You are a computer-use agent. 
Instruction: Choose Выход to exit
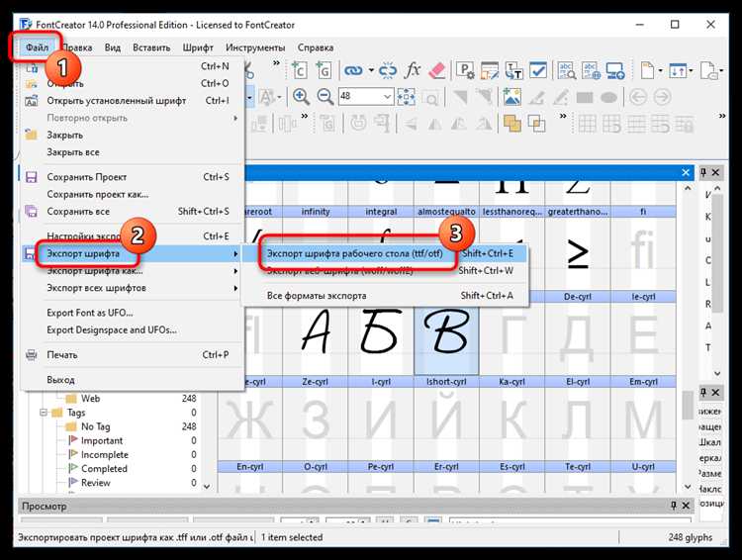pos(132,380)
